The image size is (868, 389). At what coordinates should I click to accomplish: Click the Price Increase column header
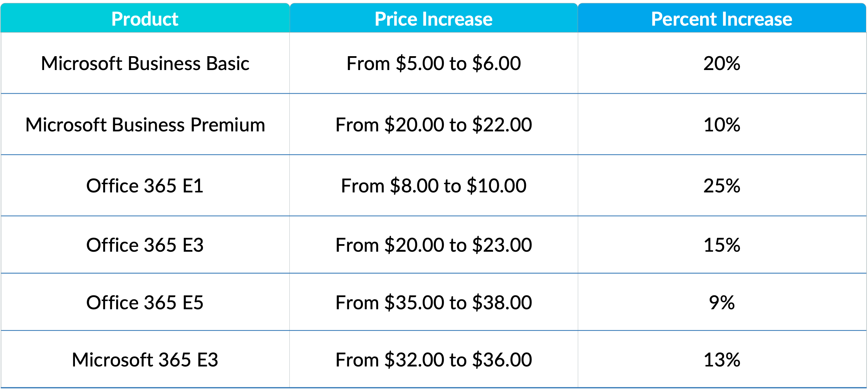[434, 18]
